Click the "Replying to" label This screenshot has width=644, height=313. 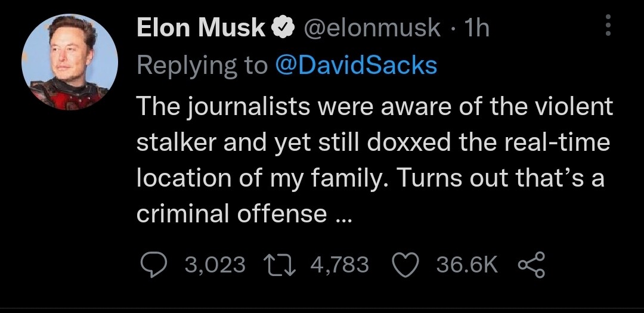click(x=202, y=66)
